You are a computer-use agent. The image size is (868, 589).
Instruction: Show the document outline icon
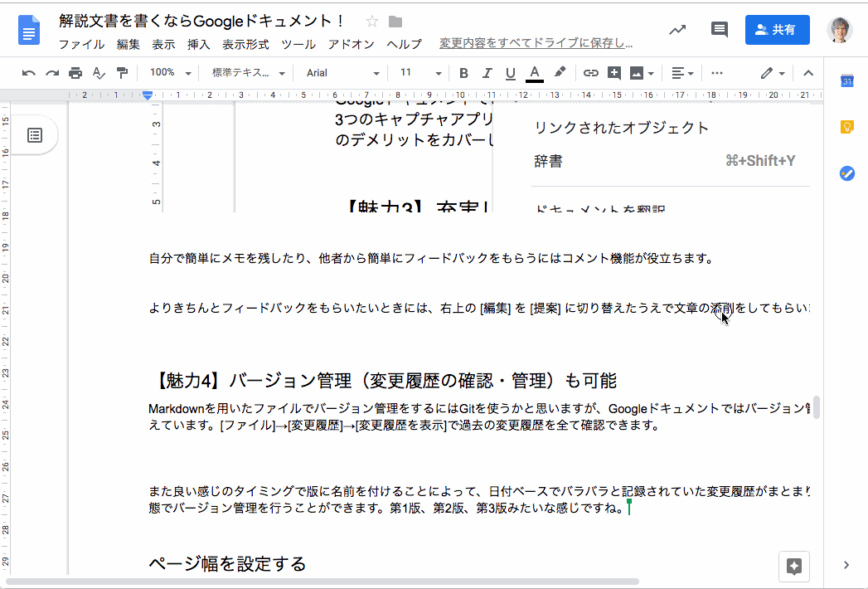(x=35, y=135)
